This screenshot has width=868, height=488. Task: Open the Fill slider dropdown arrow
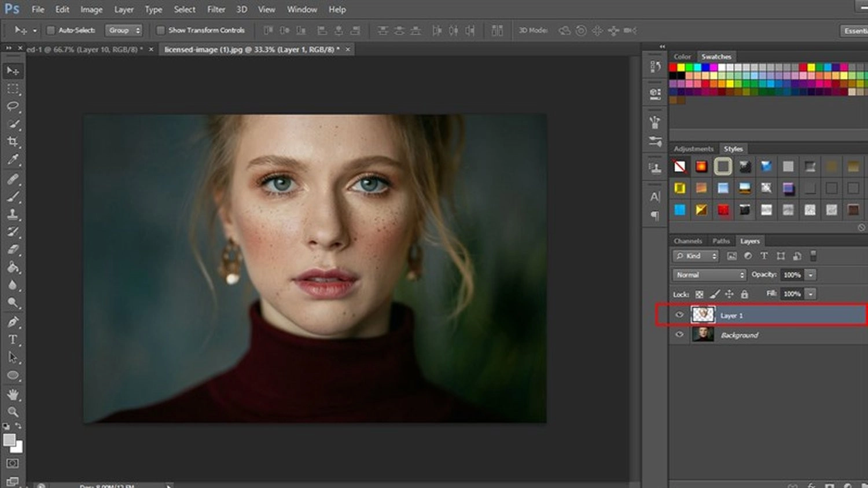pos(811,294)
